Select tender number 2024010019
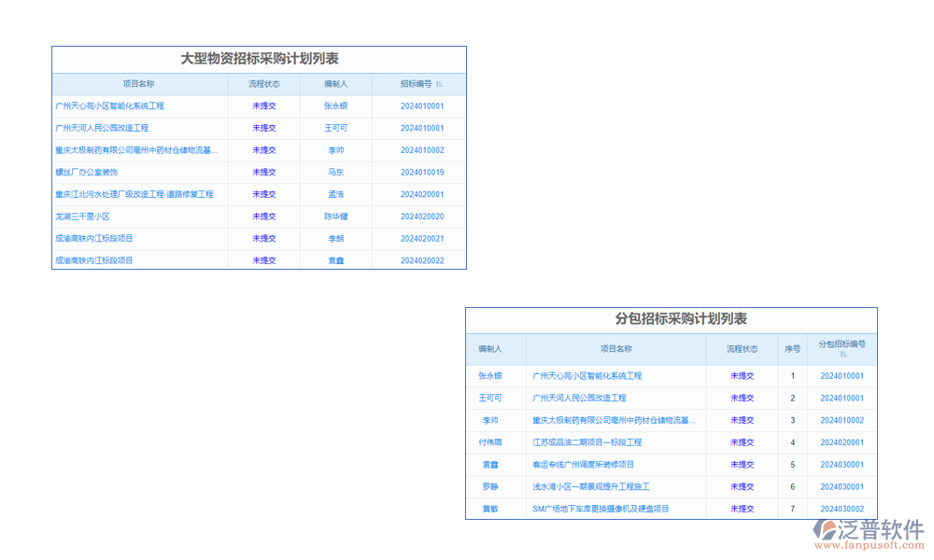The width and height of the screenshot is (934, 560). point(422,173)
